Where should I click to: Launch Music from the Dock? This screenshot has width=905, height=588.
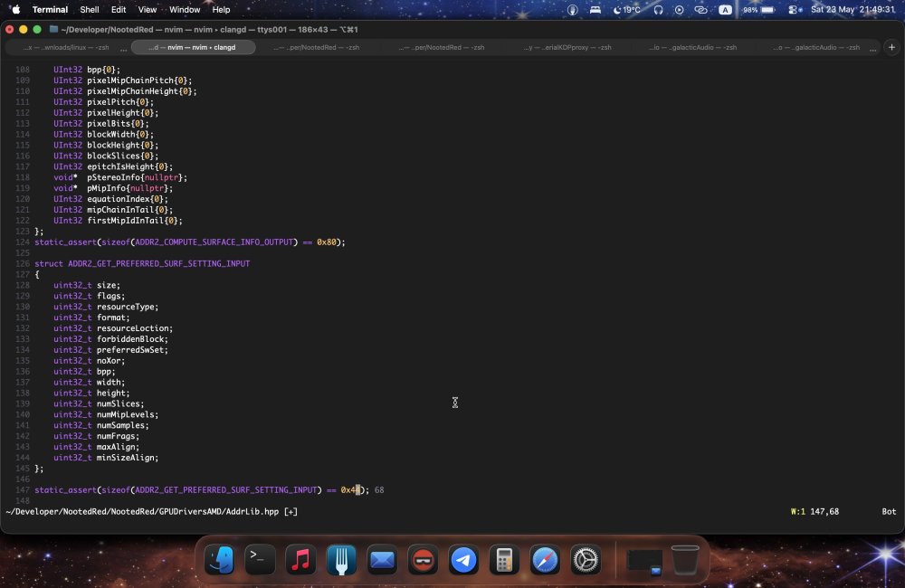pyautogui.click(x=300, y=560)
